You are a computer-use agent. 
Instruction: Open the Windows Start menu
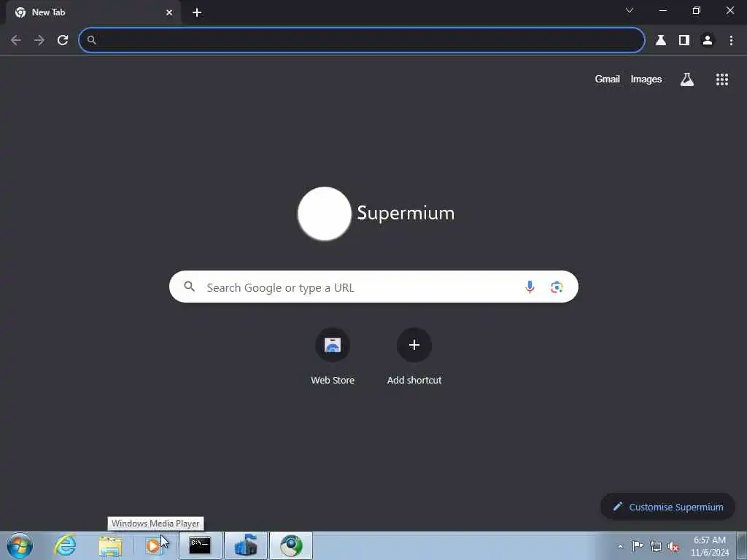click(20, 545)
